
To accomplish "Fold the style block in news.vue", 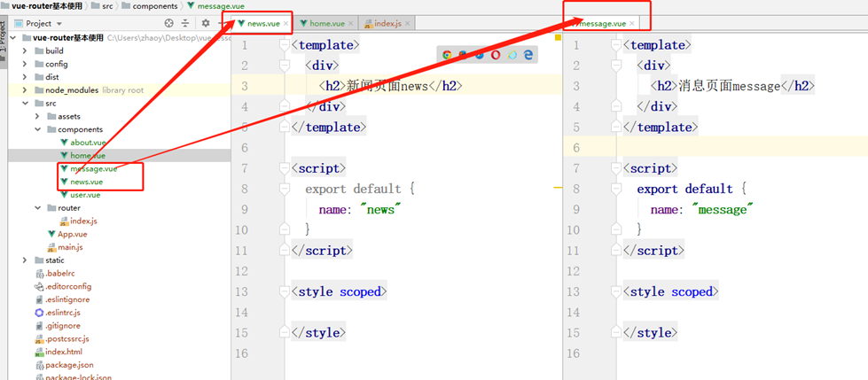I will click(x=285, y=291).
